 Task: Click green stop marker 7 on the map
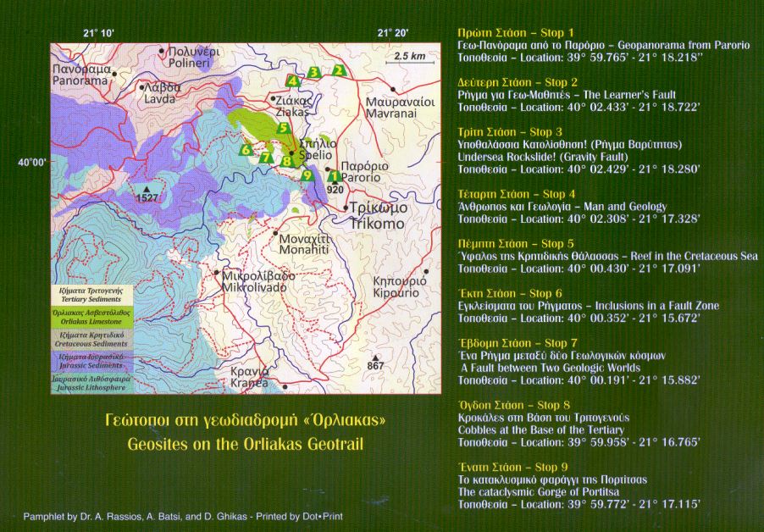click(x=266, y=158)
